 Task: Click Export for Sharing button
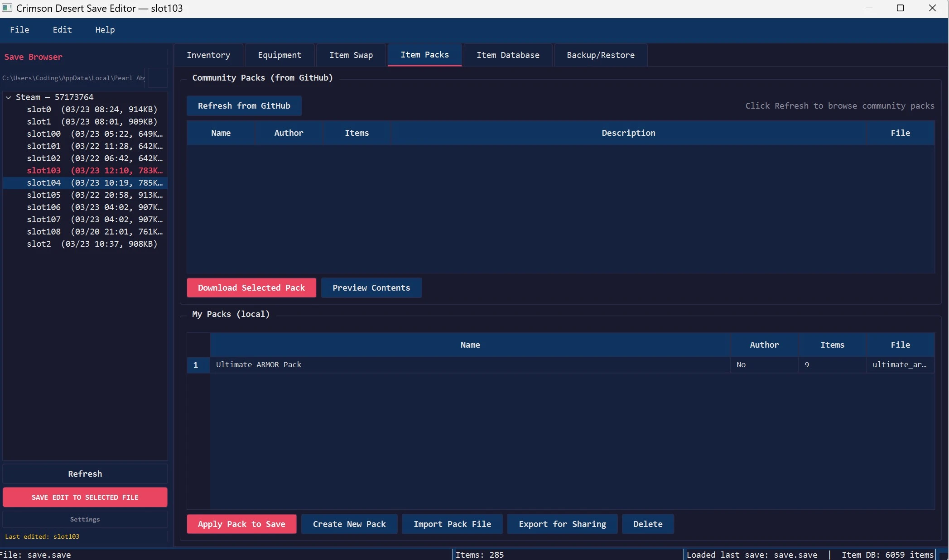(562, 524)
